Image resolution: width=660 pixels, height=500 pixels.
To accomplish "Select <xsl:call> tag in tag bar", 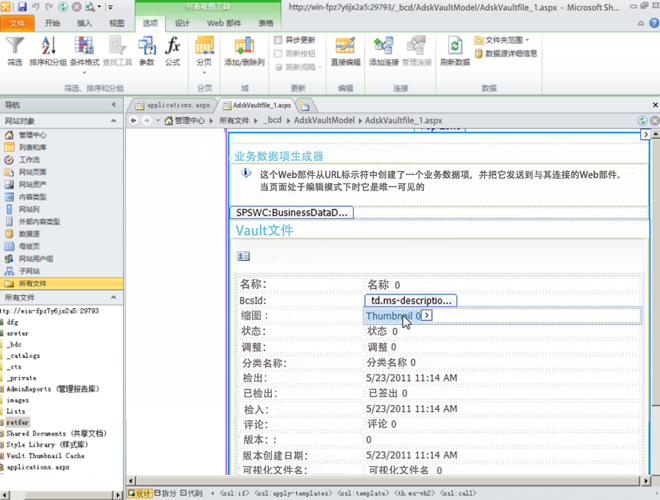I will [x=458, y=493].
